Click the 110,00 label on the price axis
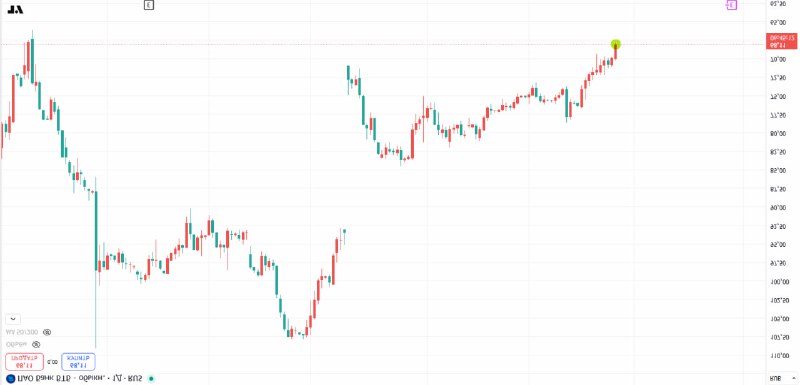This screenshot has height=385, width=800. click(x=778, y=355)
